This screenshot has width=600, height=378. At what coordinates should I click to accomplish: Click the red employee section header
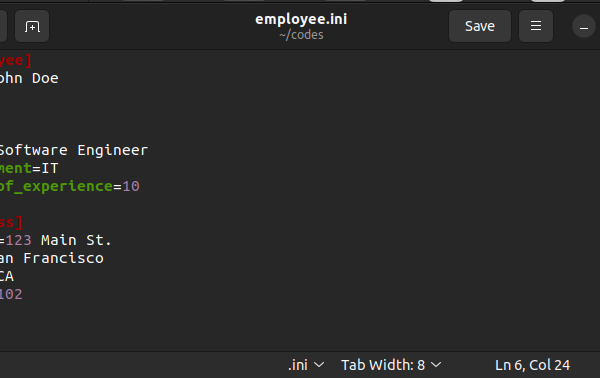[16, 60]
